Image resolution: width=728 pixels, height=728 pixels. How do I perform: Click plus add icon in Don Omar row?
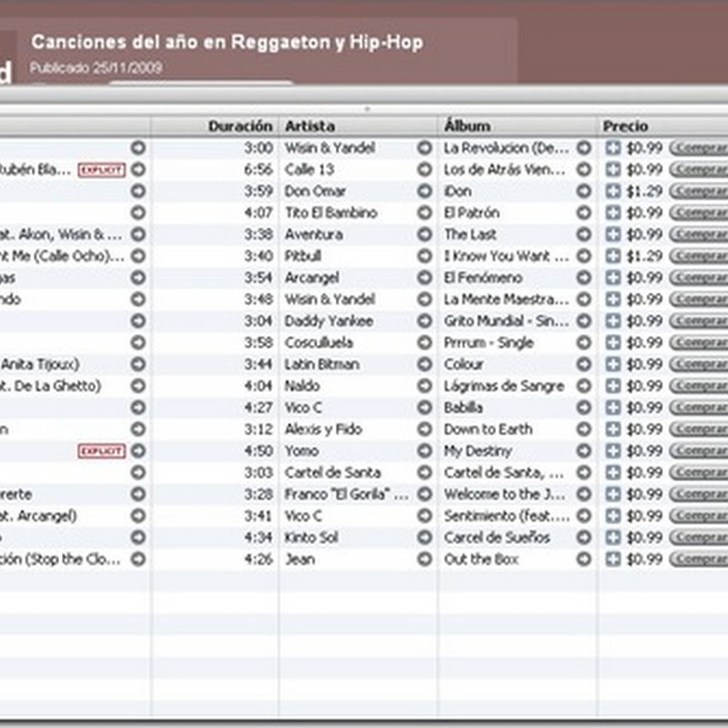tap(612, 191)
